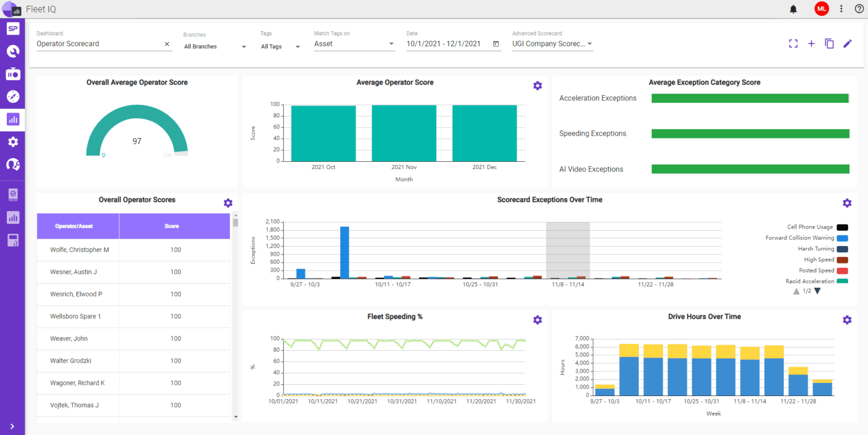Expand the All Tags dropdown
The height and width of the screenshot is (435, 868).
coord(281,46)
